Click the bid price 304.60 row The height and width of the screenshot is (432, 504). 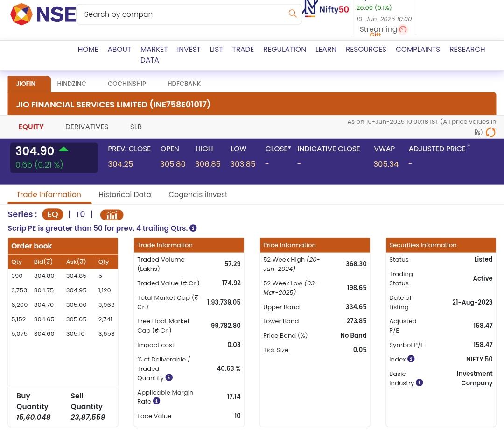tap(44, 333)
